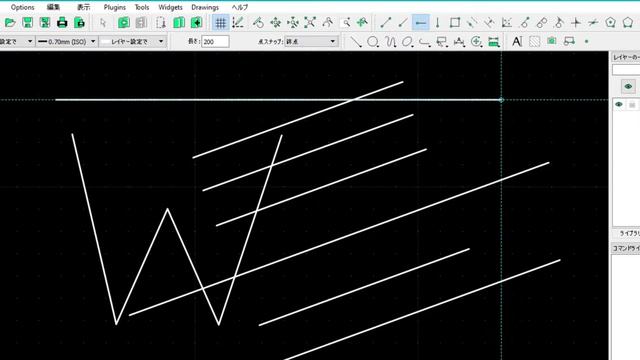Open the Drawings menu
This screenshot has width=640, height=360.
point(205,7)
